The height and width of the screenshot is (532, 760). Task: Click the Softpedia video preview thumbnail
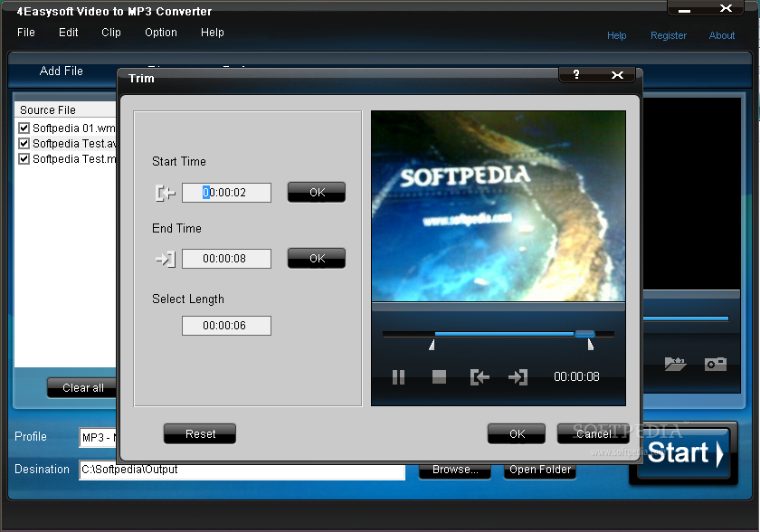[x=499, y=206]
